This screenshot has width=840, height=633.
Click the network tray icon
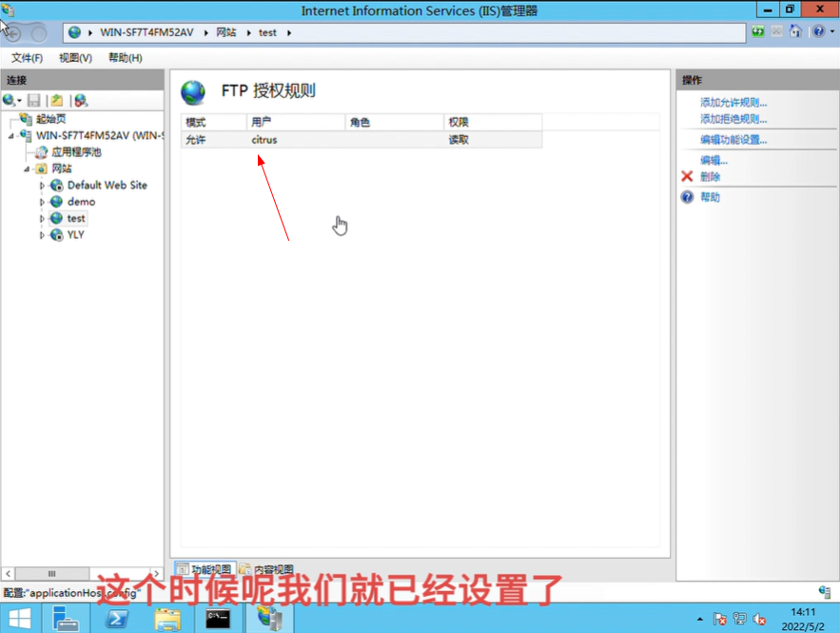click(x=739, y=619)
